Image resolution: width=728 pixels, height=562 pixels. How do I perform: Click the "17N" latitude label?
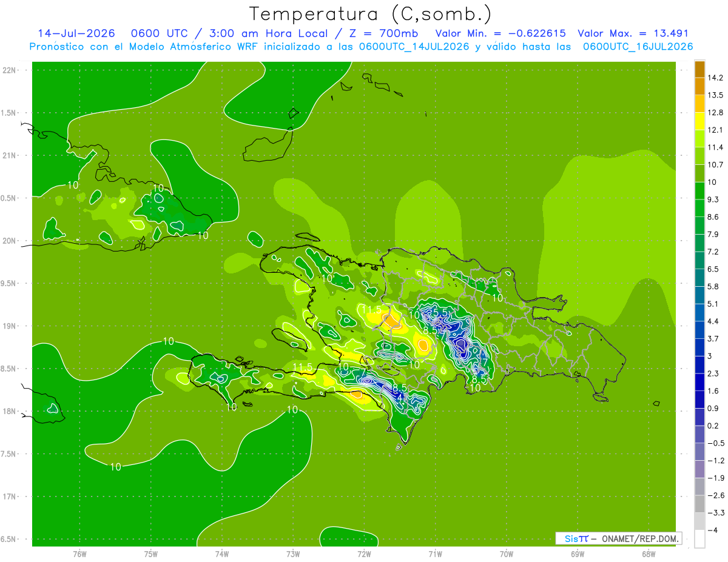pyautogui.click(x=10, y=497)
